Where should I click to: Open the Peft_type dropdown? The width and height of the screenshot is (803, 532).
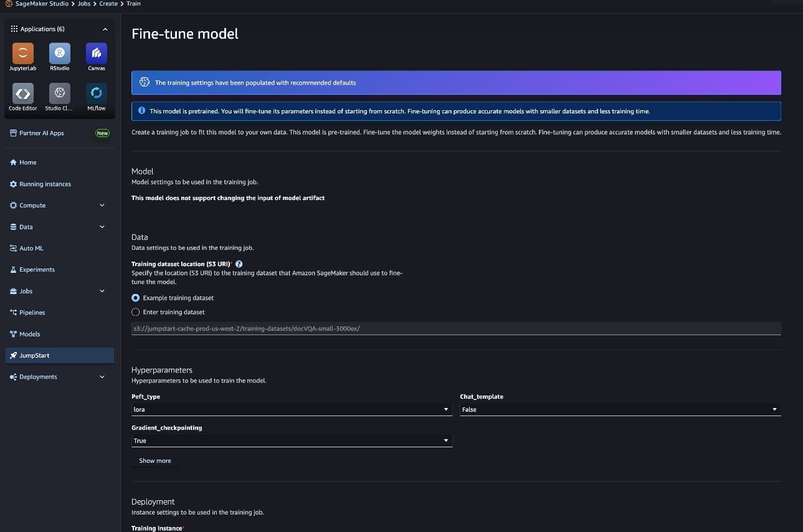[292, 409]
